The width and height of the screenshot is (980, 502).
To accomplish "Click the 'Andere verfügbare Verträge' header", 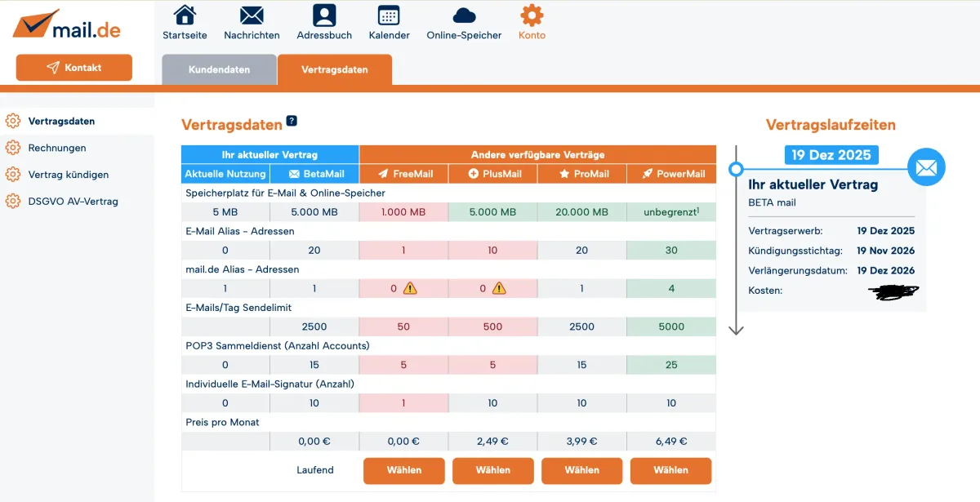I will coord(537,154).
